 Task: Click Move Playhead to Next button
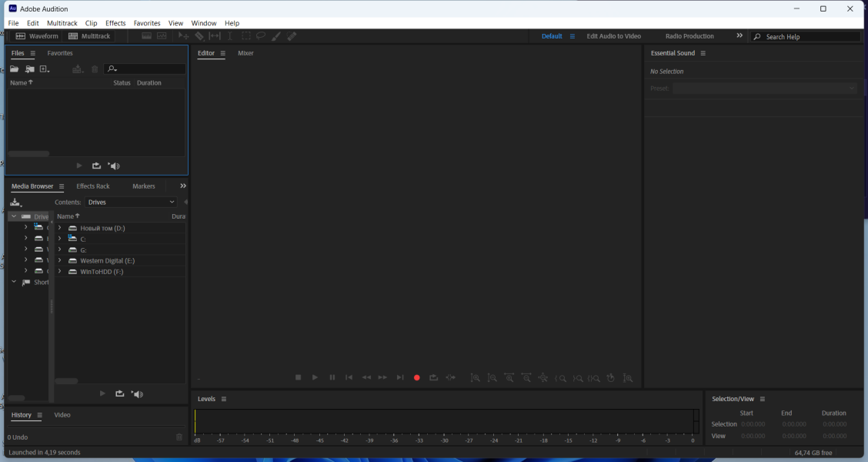(x=400, y=377)
